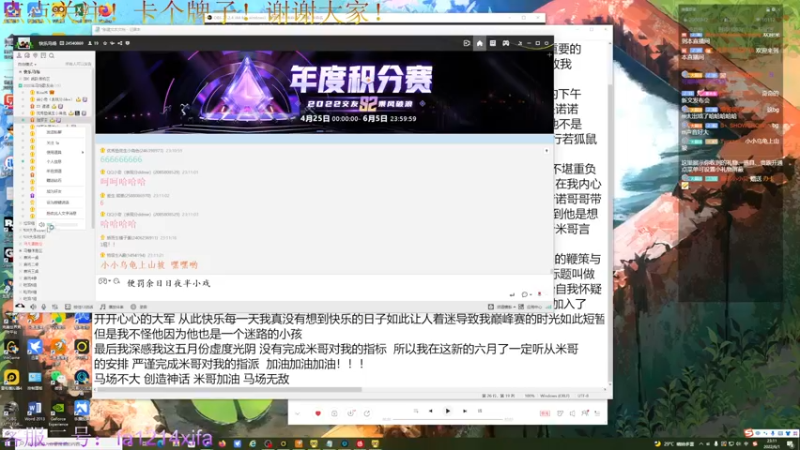Choose 个人信息 in the context menu

54,161
